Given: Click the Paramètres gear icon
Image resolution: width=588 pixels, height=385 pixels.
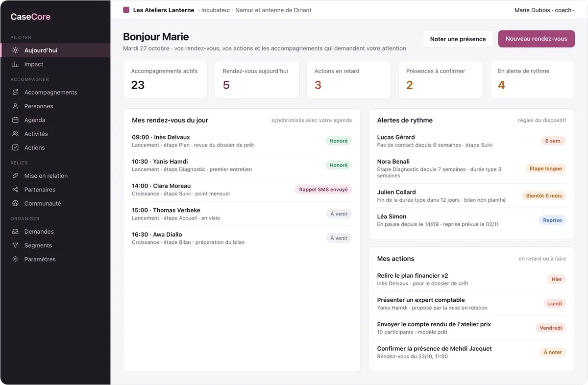Looking at the screenshot, I should click(15, 259).
